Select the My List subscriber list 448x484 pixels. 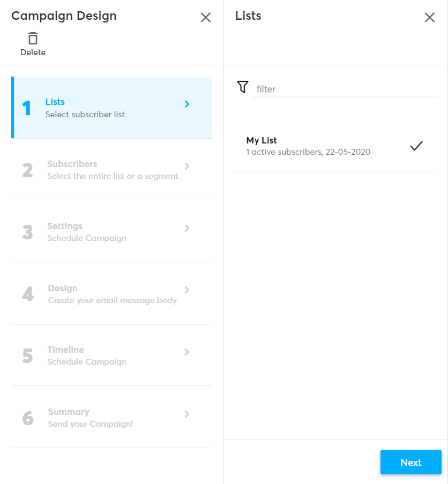tap(308, 146)
